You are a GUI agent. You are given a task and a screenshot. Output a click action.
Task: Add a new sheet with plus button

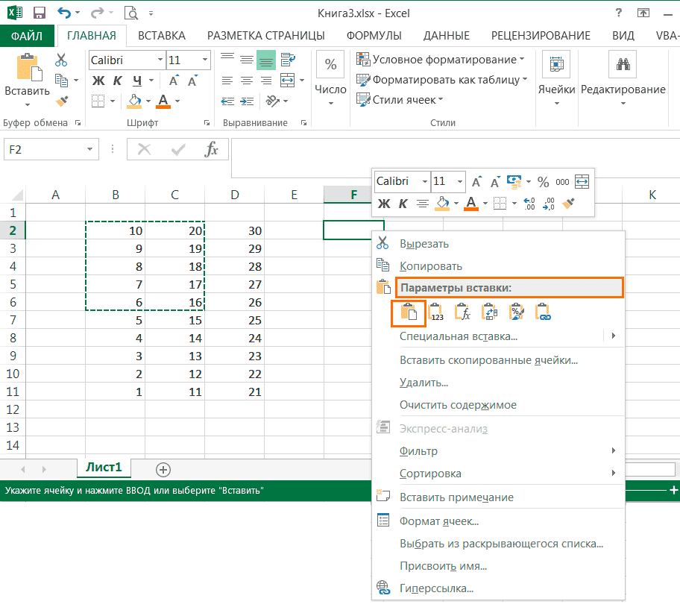163,469
